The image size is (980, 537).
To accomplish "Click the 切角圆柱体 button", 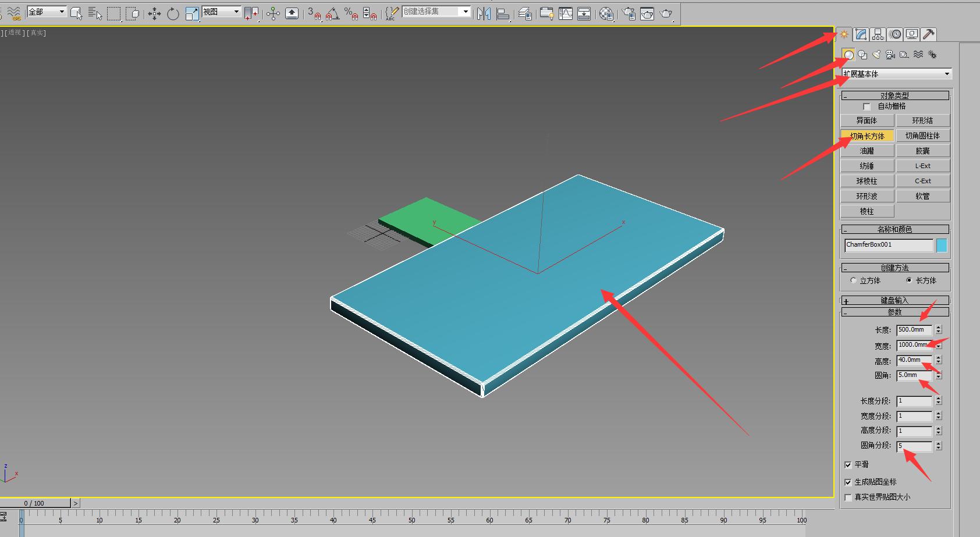I will (922, 136).
